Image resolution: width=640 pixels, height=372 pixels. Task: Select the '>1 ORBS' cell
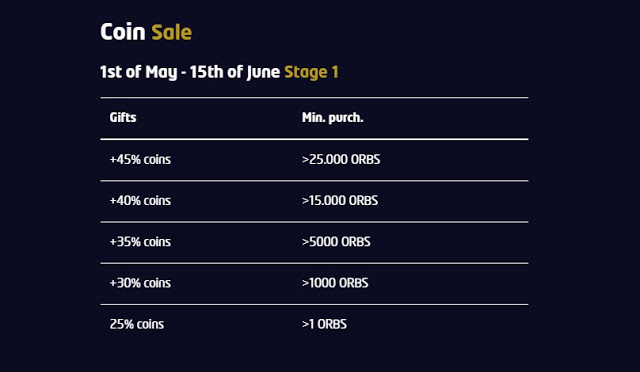coord(324,324)
